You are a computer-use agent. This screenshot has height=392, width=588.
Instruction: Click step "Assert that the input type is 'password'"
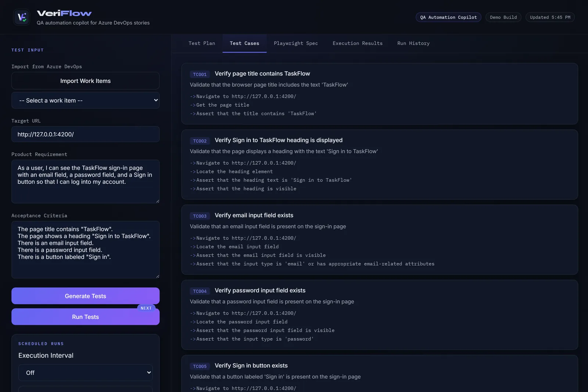pos(255,339)
